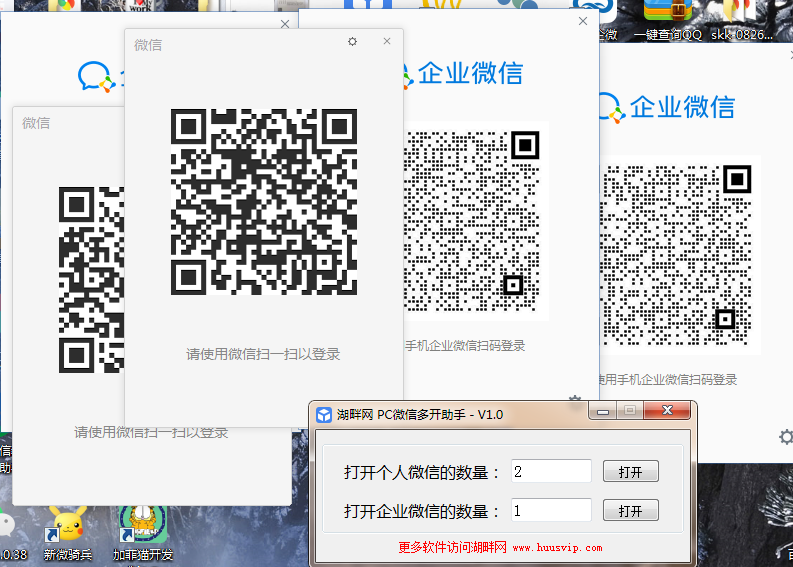Click the 湖畔网 helper app cube icon
Viewport: 793px width, 567px height.
[324, 415]
